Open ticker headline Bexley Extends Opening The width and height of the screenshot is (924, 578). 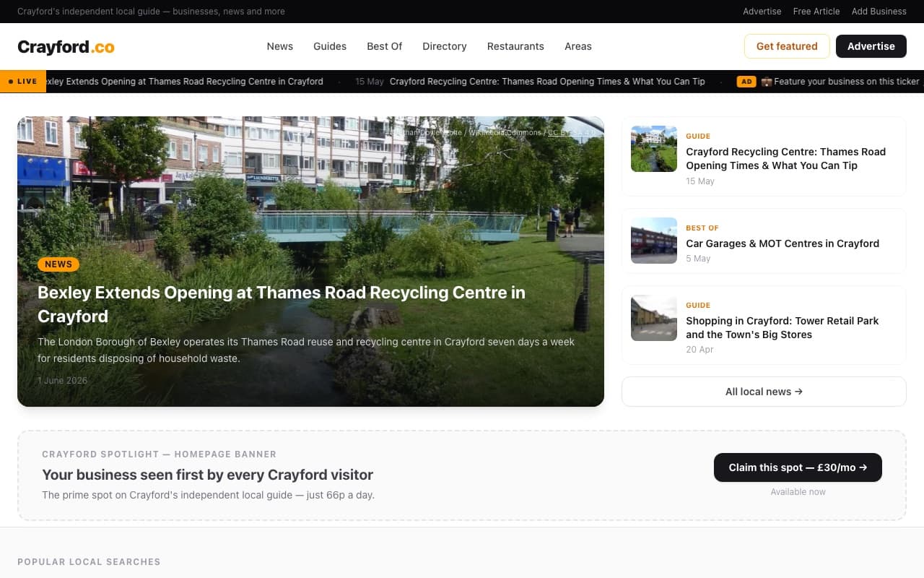click(185, 82)
